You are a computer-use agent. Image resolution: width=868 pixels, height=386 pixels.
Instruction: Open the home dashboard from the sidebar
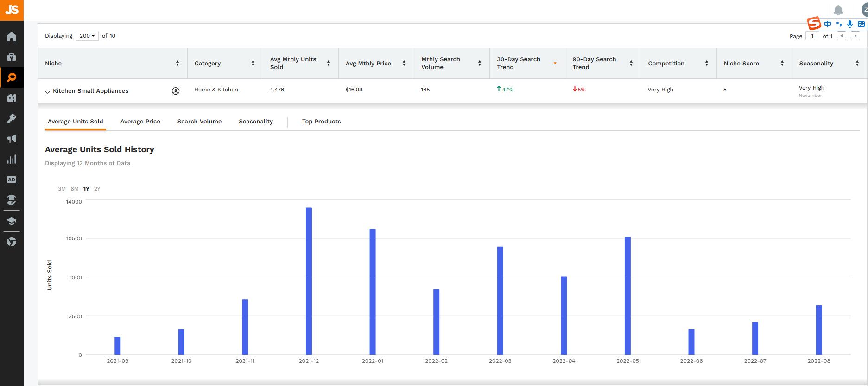[x=12, y=37]
